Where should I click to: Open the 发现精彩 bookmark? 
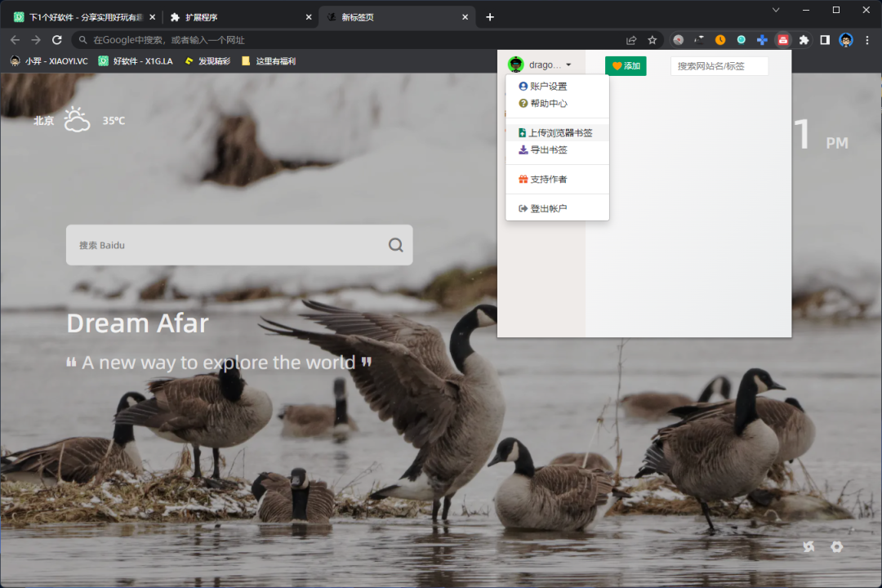207,60
